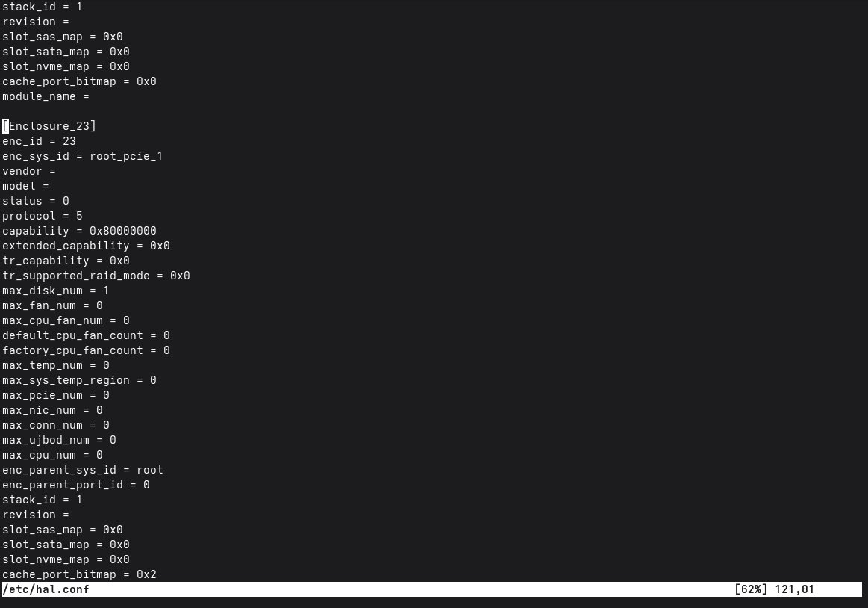Click the extended_capability line
Screen dimensions: 868x608
pos(86,246)
